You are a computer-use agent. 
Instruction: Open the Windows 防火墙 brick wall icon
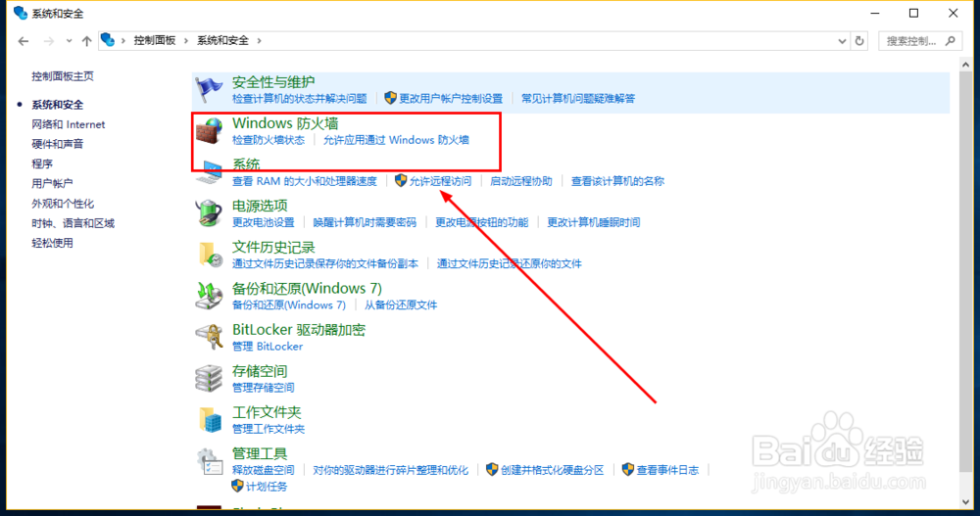click(208, 131)
